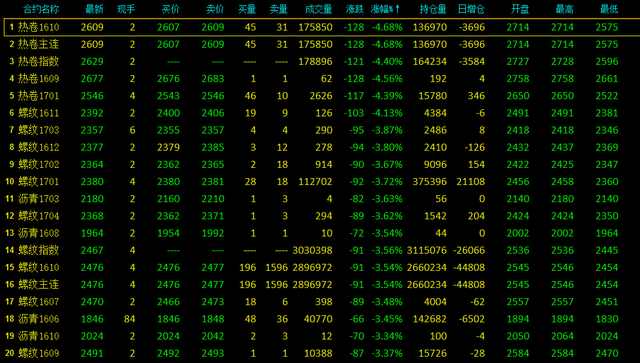Click bid price 1954 in the 沥青1608 row
The width and height of the screenshot is (640, 363).
click(x=168, y=233)
